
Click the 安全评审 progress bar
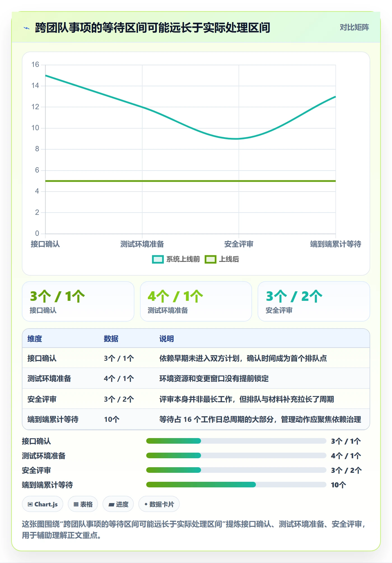(x=236, y=470)
